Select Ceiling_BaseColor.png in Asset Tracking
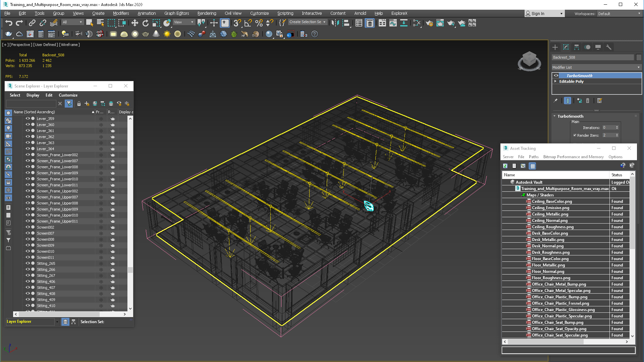The width and height of the screenshot is (644, 362). [x=552, y=201]
